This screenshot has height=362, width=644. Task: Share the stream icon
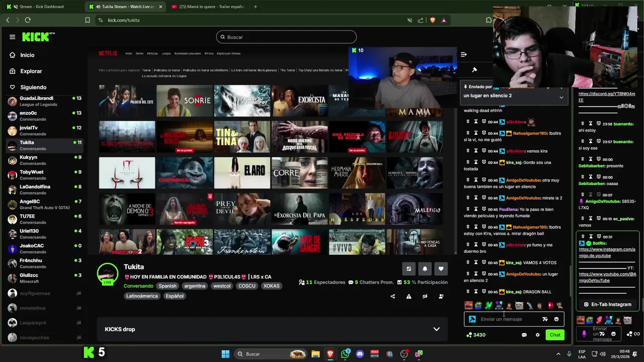coord(392,296)
